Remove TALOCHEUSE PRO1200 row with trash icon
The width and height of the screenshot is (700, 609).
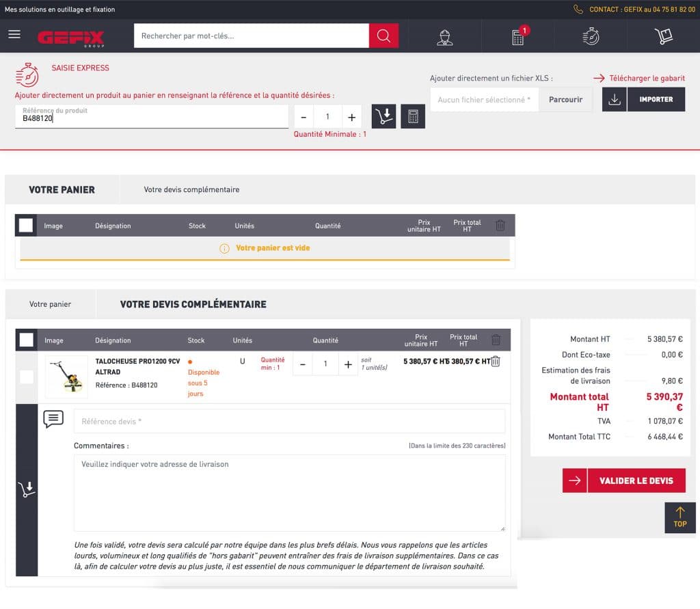coord(496,361)
